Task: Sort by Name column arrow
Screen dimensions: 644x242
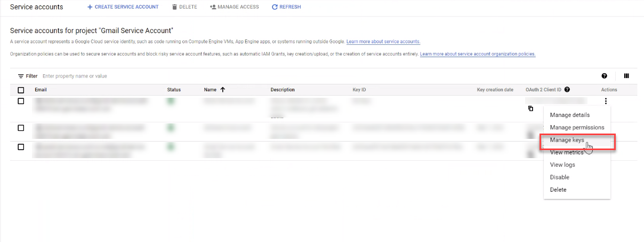Action: 222,90
